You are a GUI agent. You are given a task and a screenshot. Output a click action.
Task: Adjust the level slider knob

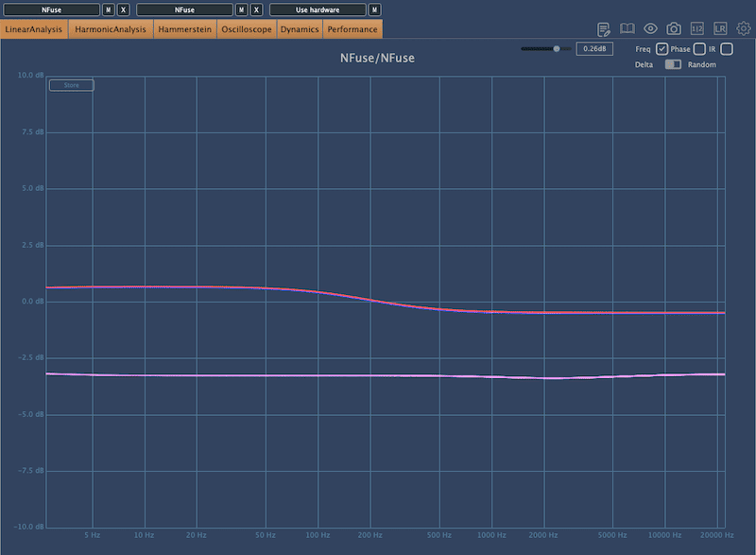(557, 49)
